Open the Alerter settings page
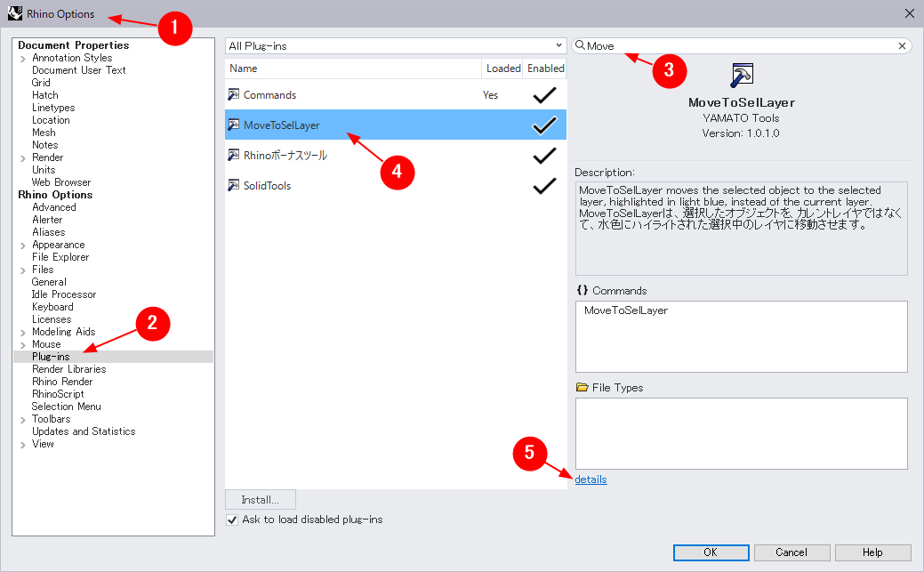 click(x=47, y=220)
